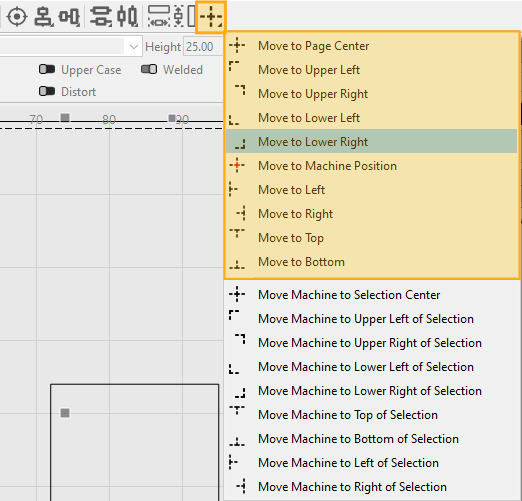Toggle the Welded switch
The width and height of the screenshot is (522, 501).
coord(149,70)
